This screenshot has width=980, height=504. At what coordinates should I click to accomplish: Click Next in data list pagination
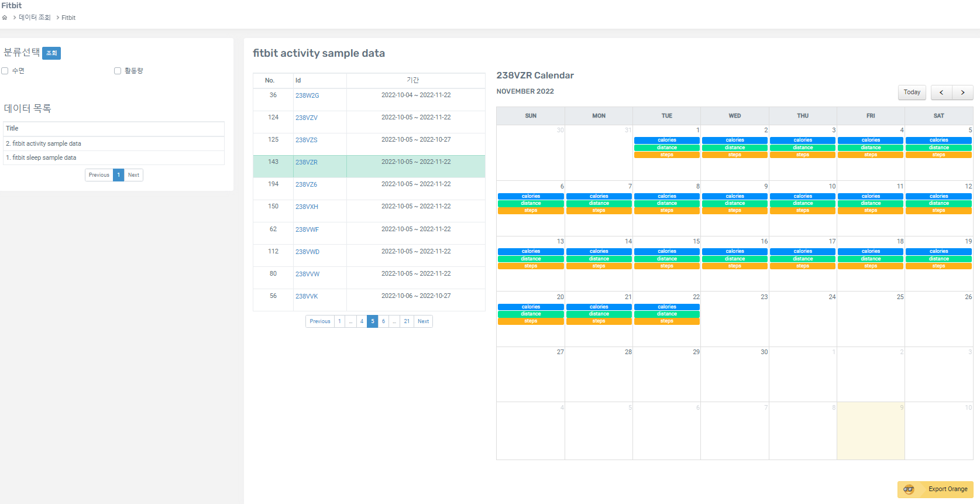coord(133,175)
